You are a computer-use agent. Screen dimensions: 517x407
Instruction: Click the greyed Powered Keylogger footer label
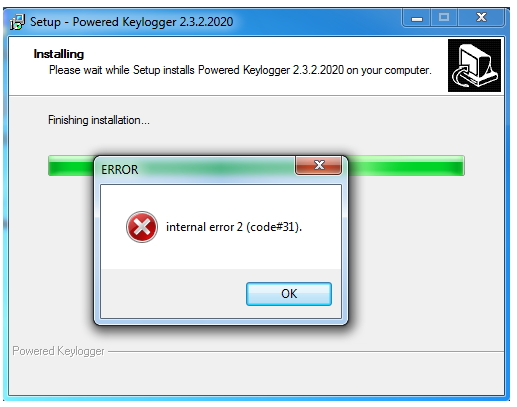[58, 351]
